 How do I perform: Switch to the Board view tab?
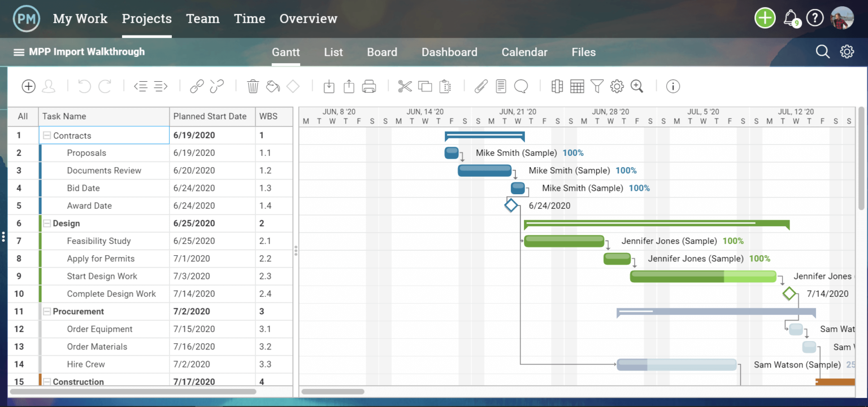(x=382, y=52)
